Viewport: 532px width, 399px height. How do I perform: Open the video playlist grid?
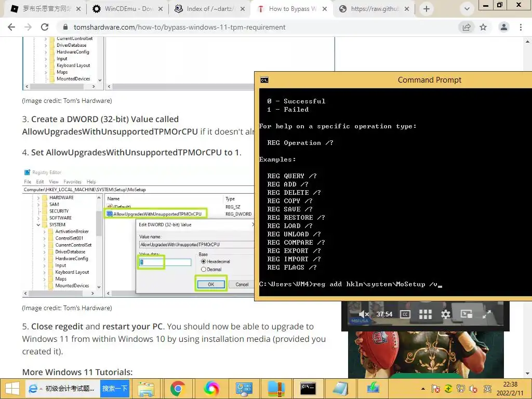tap(425, 314)
